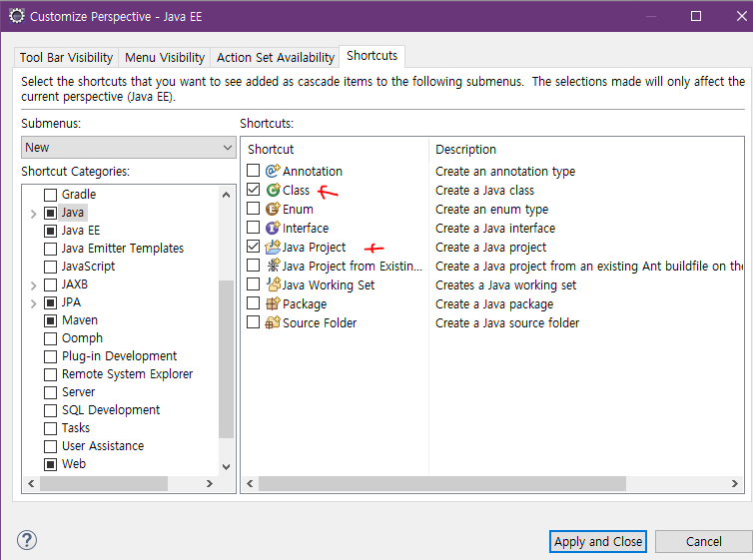Click categories horizontal scroll left arrow
Viewport: 753px width, 560px height.
point(31,484)
